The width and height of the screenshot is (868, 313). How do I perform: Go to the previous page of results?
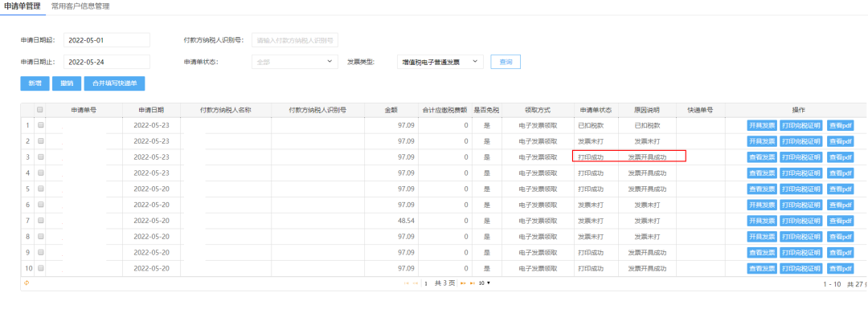tap(416, 283)
